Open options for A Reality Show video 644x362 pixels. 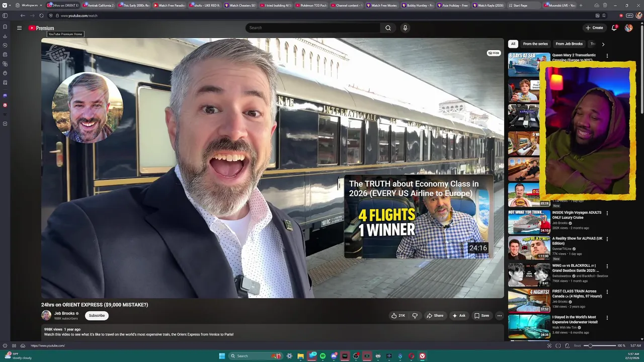click(607, 239)
